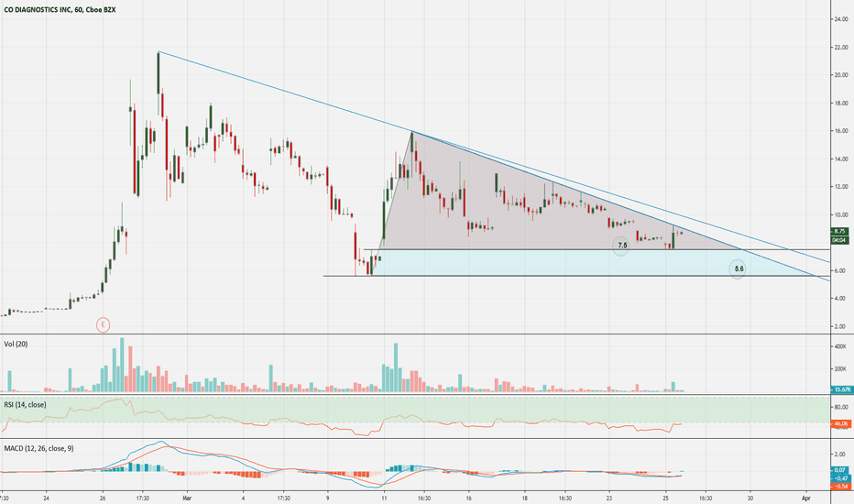Select the circled 5.6 price annotation
The height and width of the screenshot is (504, 854).
click(738, 269)
